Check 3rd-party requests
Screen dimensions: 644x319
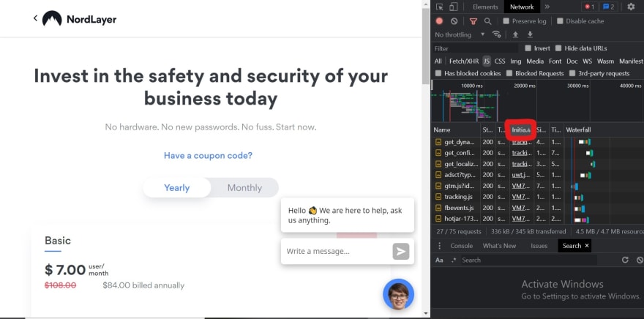pyautogui.click(x=572, y=73)
